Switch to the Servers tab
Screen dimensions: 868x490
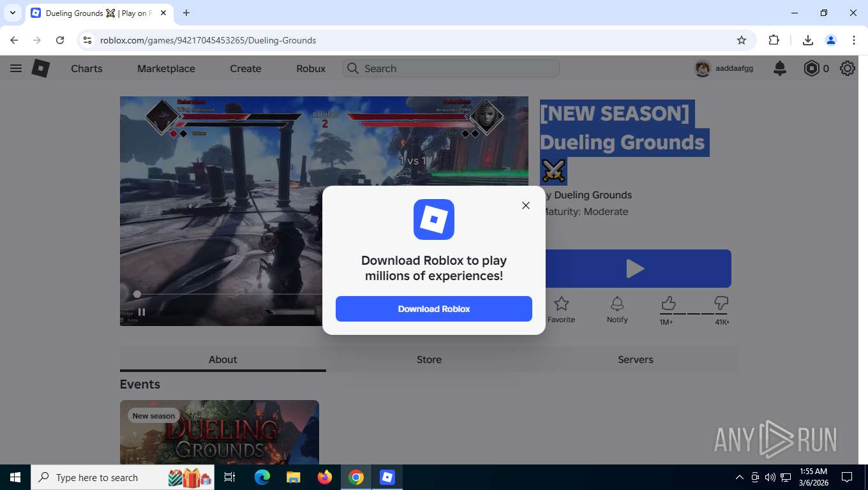[x=636, y=359]
